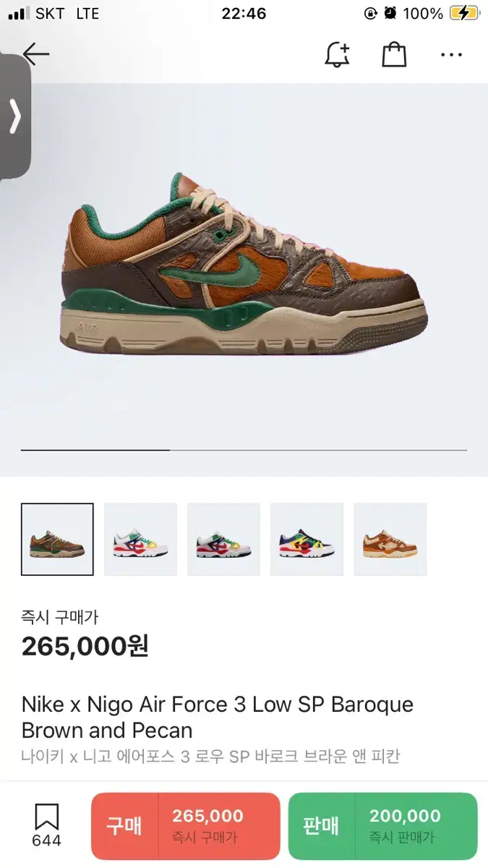Select the third white sneaker thumbnail
This screenshot has width=488, height=868.
pos(223,539)
